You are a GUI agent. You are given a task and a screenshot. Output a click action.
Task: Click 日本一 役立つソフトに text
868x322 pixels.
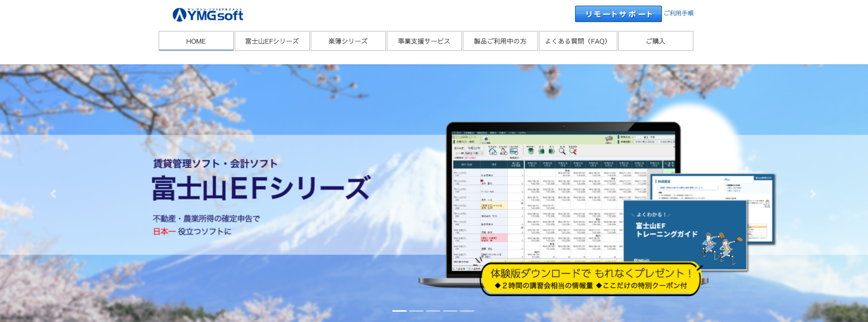pos(192,231)
